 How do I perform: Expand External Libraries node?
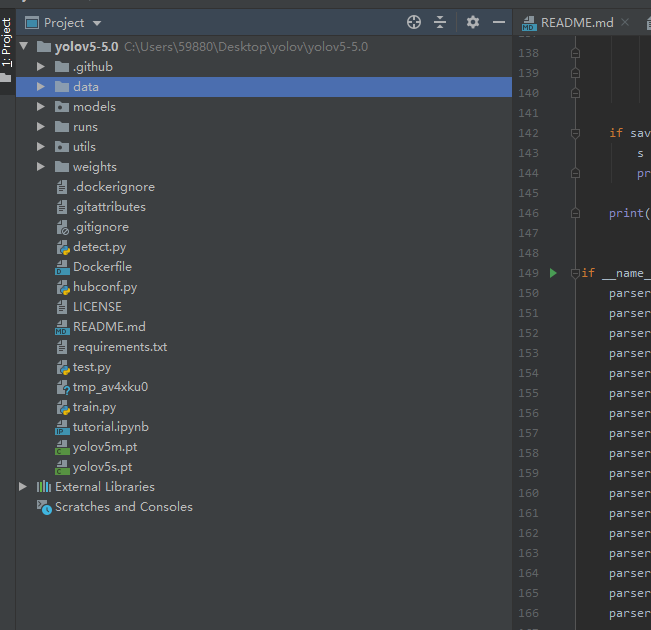23,487
